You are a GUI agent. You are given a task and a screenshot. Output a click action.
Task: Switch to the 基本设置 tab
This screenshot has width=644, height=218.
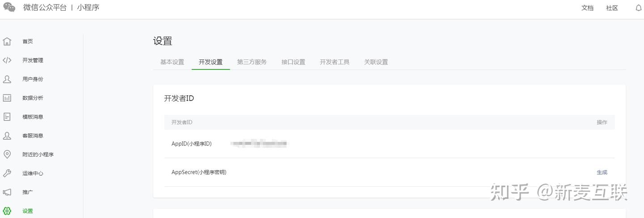pos(172,62)
